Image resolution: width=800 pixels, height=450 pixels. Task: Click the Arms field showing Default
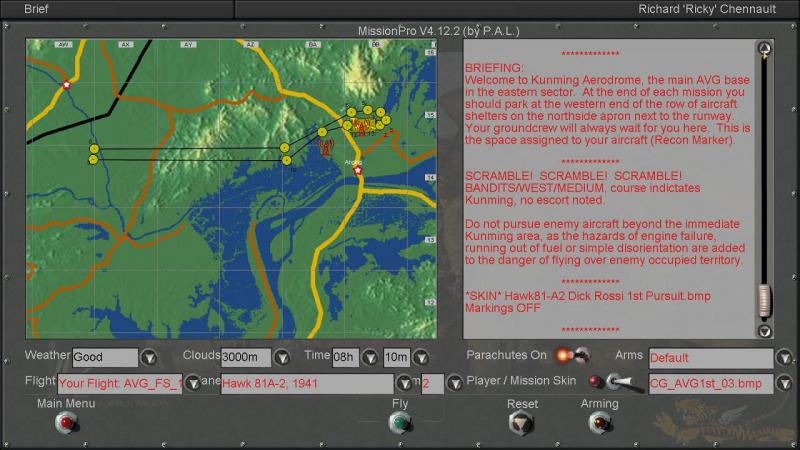(x=711, y=358)
